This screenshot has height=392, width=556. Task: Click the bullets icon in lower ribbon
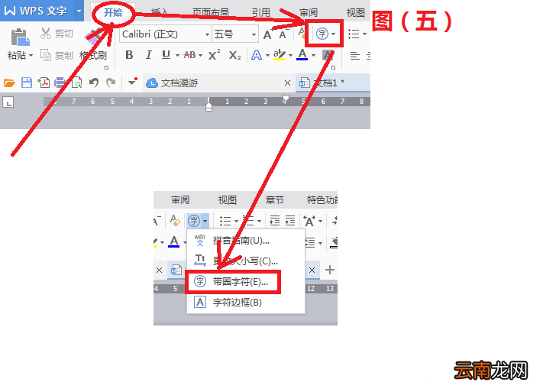225,221
